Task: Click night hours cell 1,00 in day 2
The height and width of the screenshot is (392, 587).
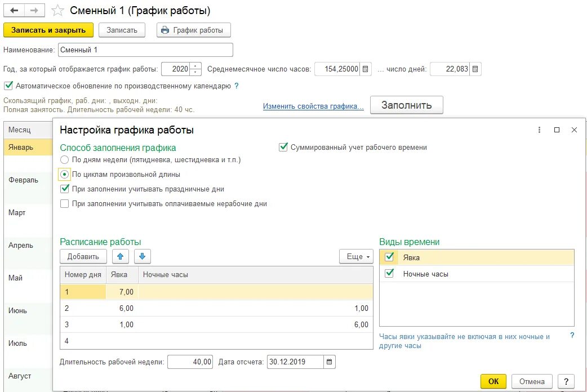Action: (256, 308)
